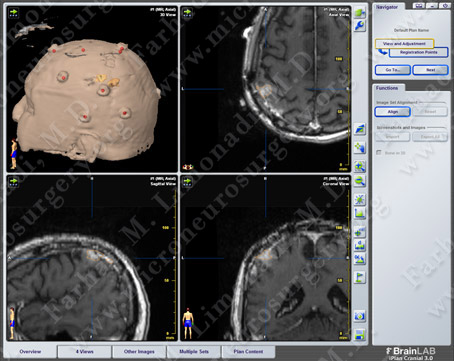This screenshot has height=361, width=454.
Task: Click the orientation figure in the Sagittal View
Action: [x=12, y=323]
